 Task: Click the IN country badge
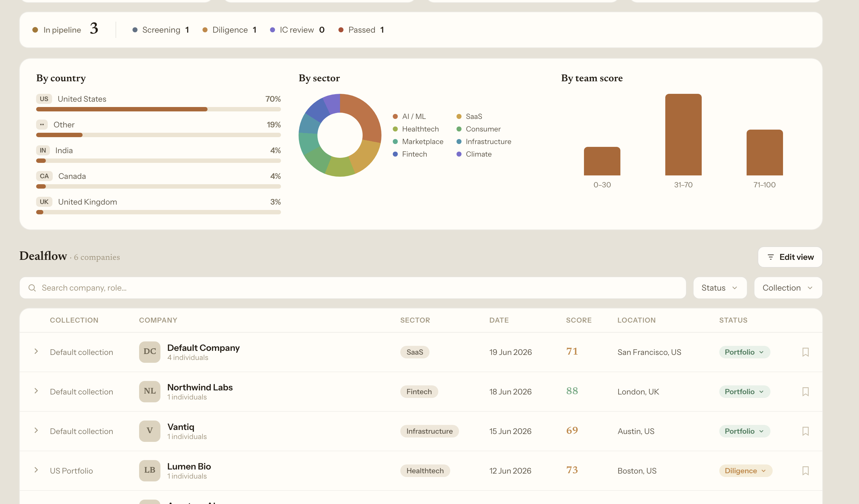tap(43, 150)
